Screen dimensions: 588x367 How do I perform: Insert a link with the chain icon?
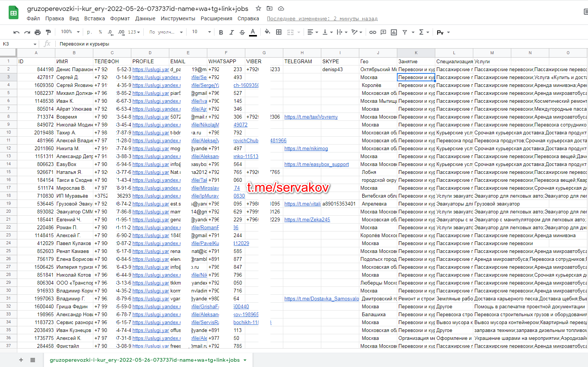pyautogui.click(x=372, y=32)
